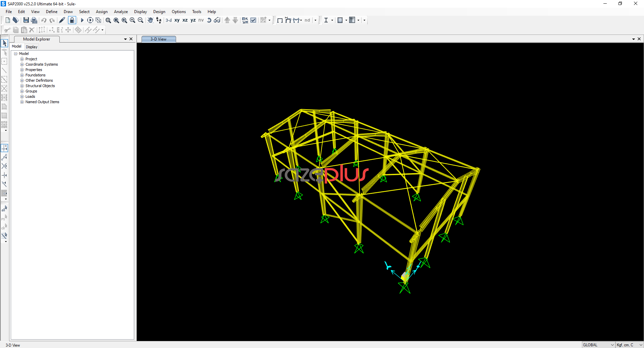Click the Select All tool in side toolbar

[x=4, y=208]
